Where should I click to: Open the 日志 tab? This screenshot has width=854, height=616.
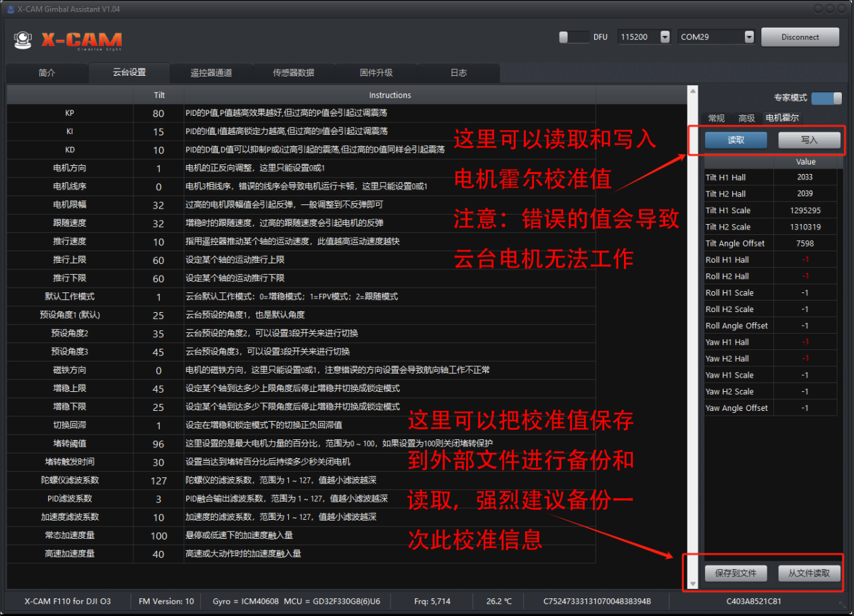tap(459, 73)
